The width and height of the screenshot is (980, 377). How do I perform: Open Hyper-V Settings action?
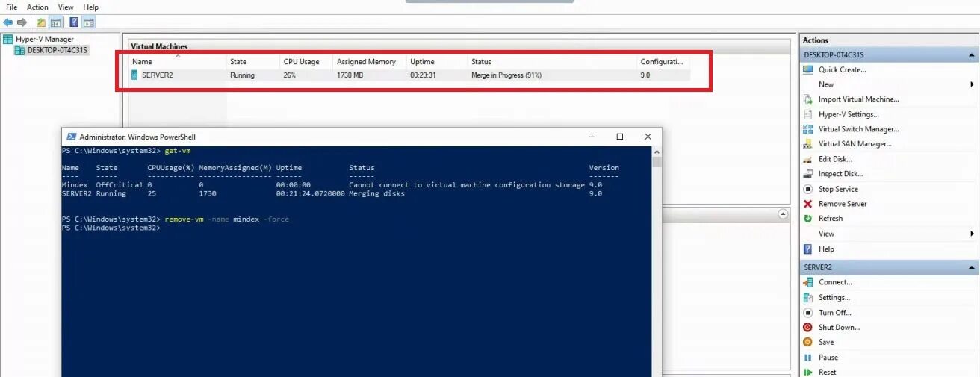pos(849,114)
